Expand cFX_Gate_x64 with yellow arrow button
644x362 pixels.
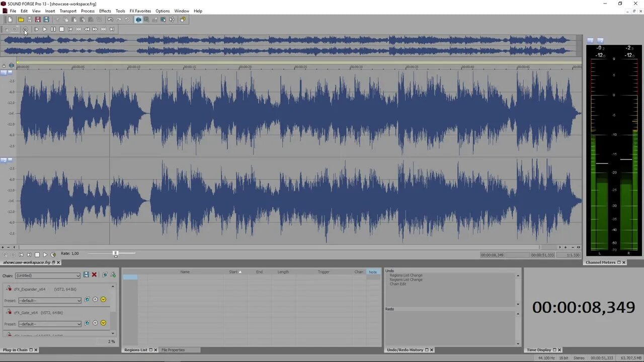[x=103, y=323]
